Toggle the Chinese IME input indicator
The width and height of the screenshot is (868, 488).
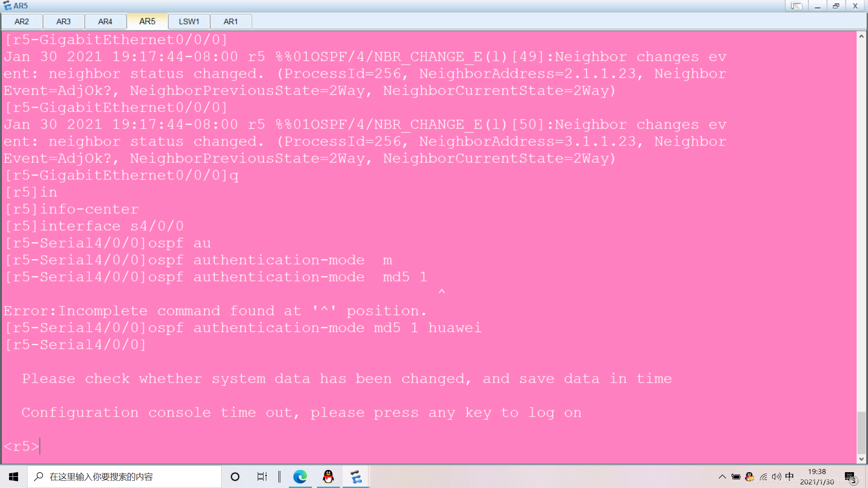[789, 476]
